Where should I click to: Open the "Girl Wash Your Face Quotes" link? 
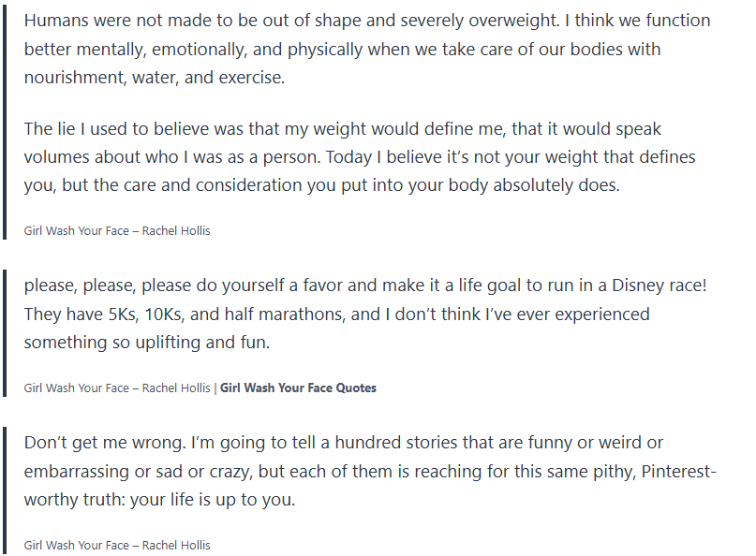[x=298, y=388]
